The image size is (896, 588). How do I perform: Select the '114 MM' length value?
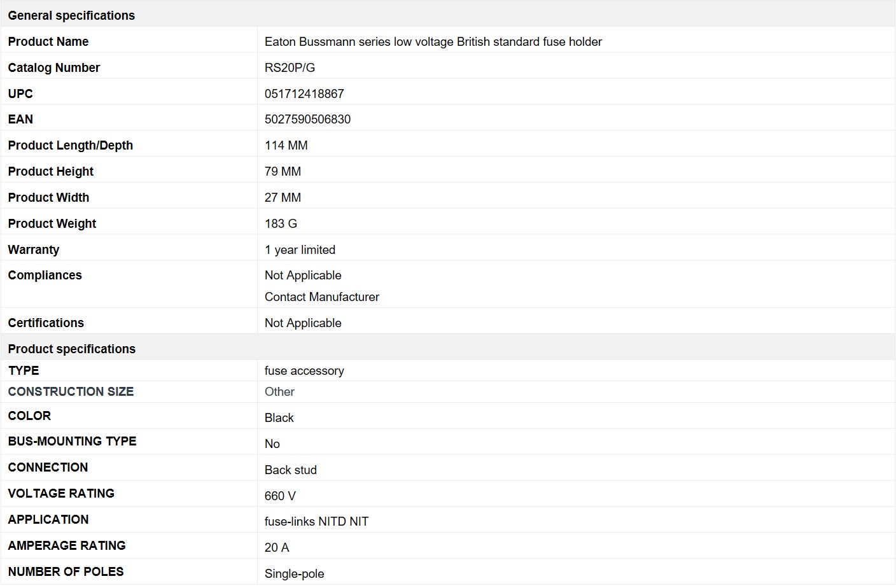click(286, 145)
